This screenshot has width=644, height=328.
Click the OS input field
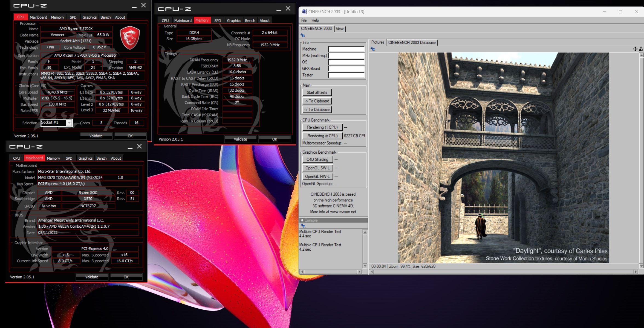click(x=346, y=62)
